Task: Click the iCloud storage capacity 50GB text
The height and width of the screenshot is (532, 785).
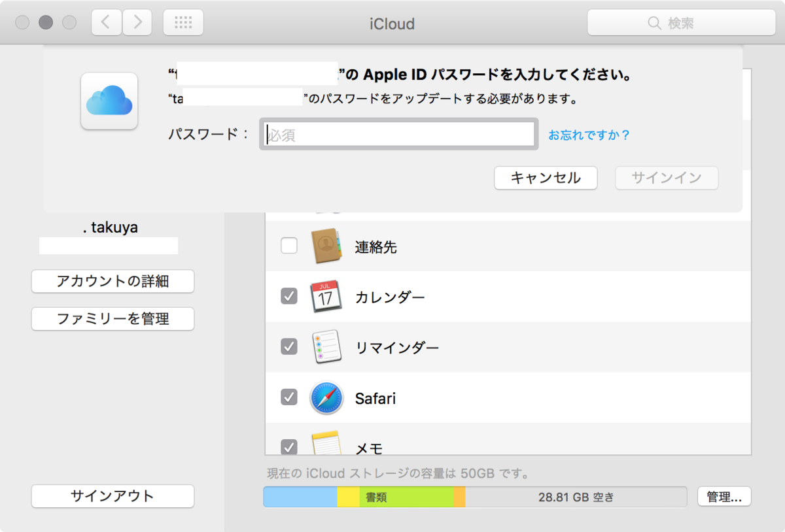Action: (398, 473)
